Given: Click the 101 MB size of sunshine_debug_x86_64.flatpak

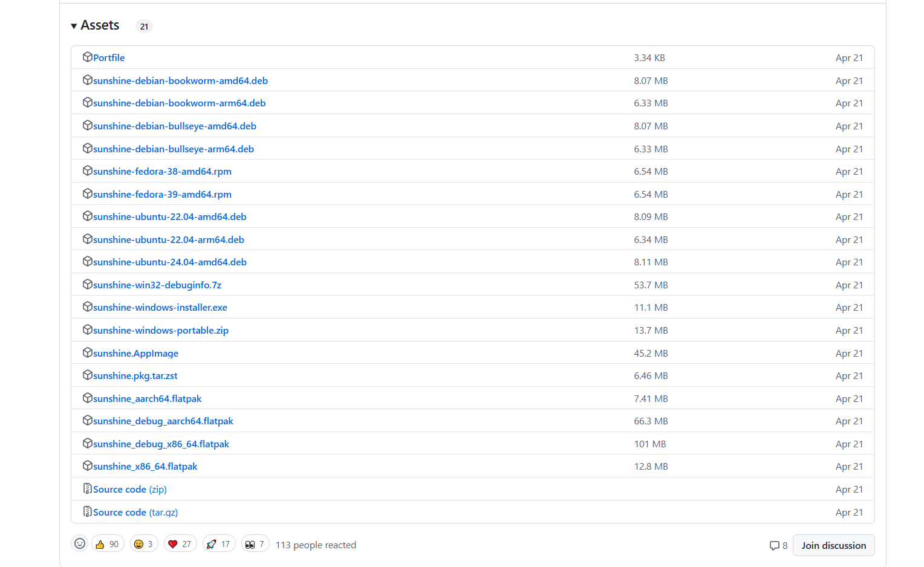Looking at the screenshot, I should [650, 444].
